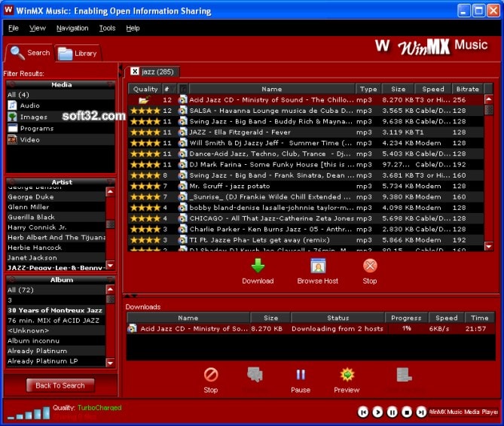The image size is (504, 426).
Task: Select album 30 Years of Montreux Jazz
Action: click(x=57, y=310)
